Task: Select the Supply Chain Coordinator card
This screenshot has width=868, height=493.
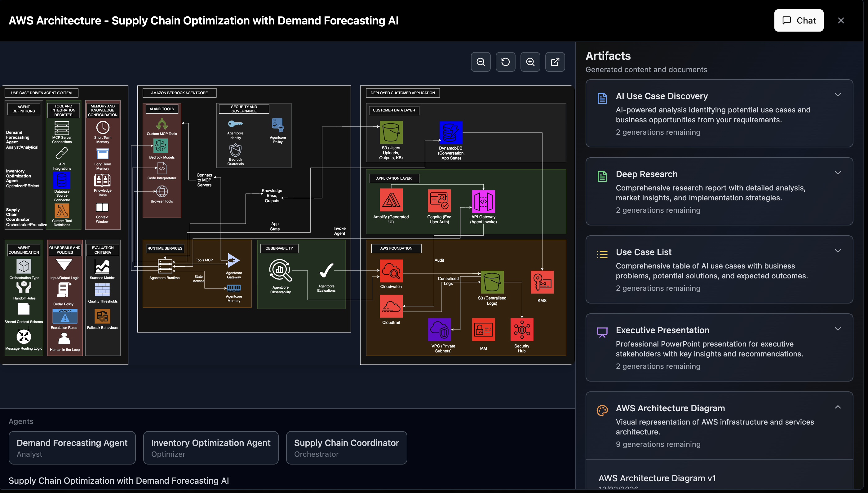Action: 346,447
